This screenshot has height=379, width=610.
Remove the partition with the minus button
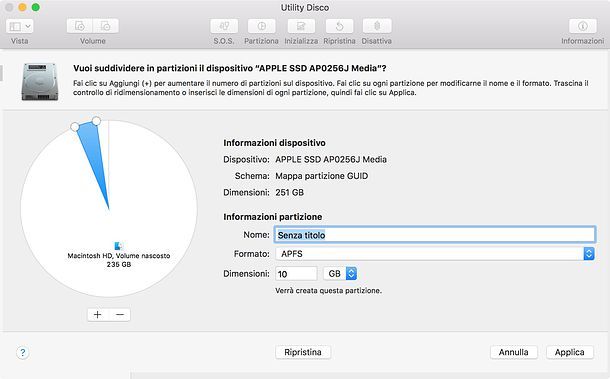click(120, 314)
